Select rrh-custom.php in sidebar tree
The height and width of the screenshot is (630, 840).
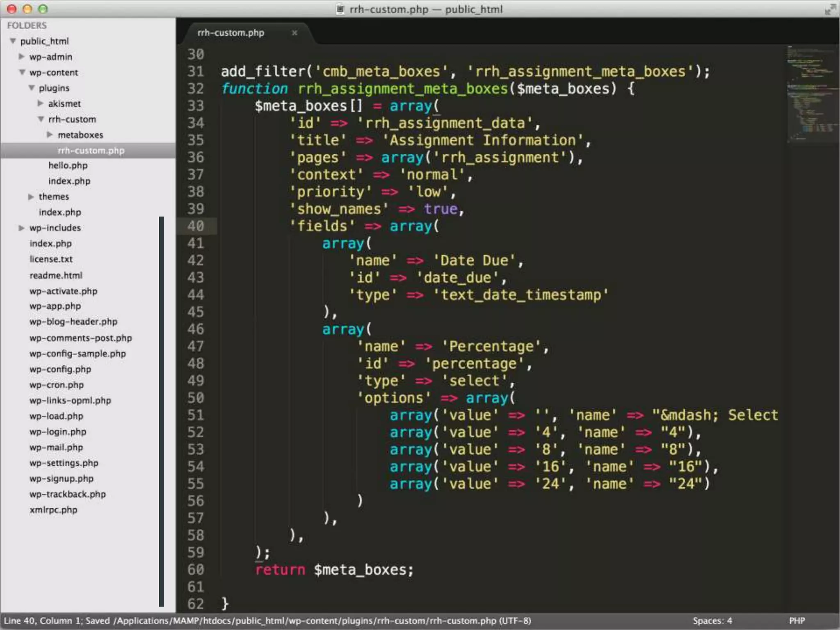pos(91,151)
